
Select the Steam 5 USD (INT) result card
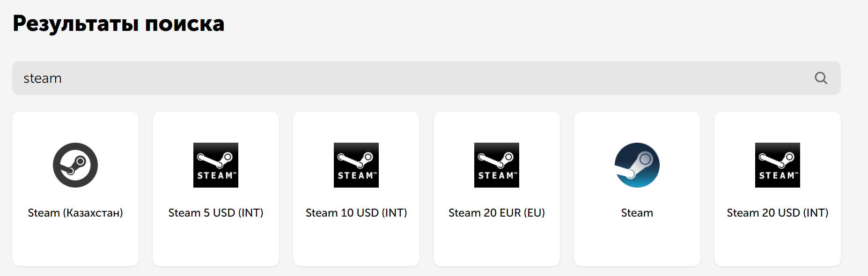(216, 243)
